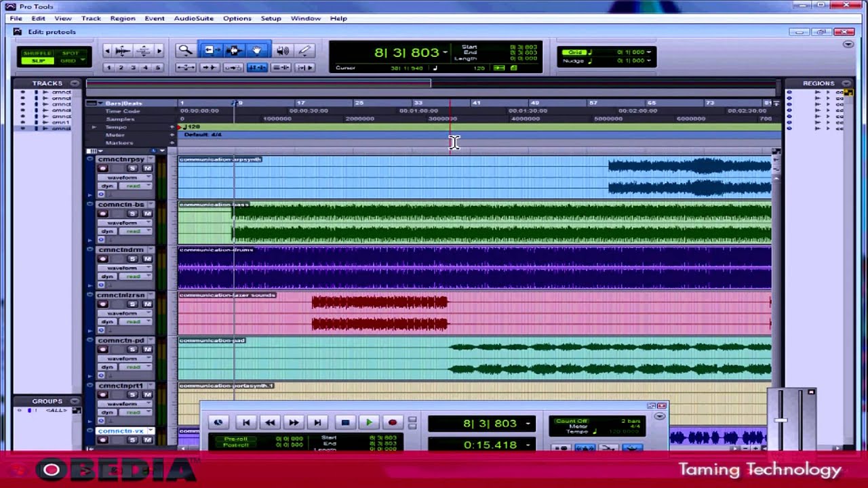Click Zoom preset button 1

coord(108,67)
